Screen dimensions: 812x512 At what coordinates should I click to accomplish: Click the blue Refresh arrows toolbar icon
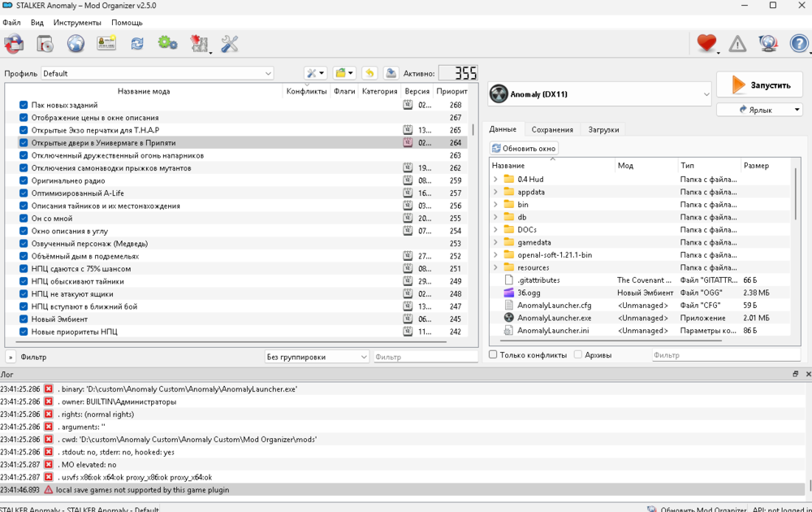137,44
